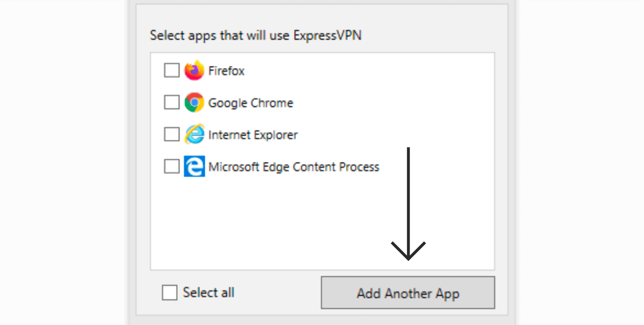Click the 'Select apps that will use ExpressVPN' heading
This screenshot has height=325, width=644.
click(255, 36)
